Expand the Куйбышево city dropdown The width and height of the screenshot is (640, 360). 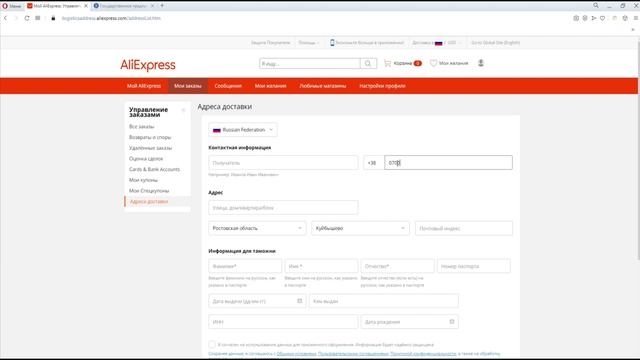pos(360,228)
